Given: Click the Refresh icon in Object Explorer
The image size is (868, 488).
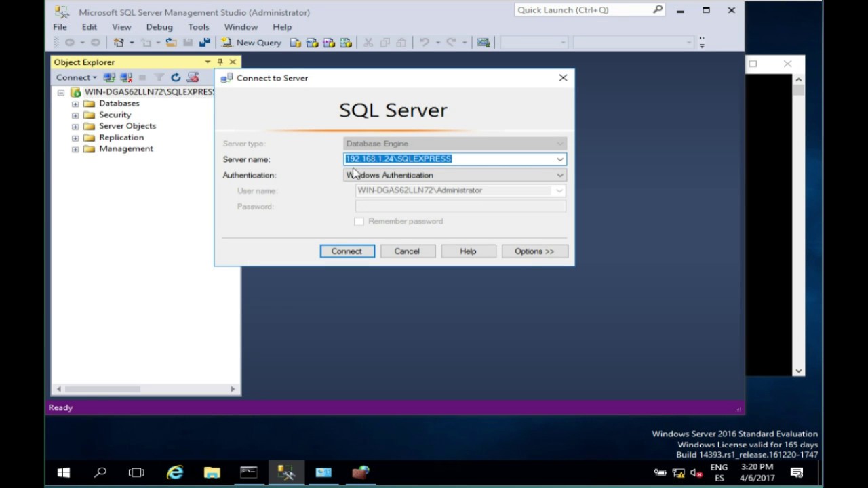Looking at the screenshot, I should [176, 77].
